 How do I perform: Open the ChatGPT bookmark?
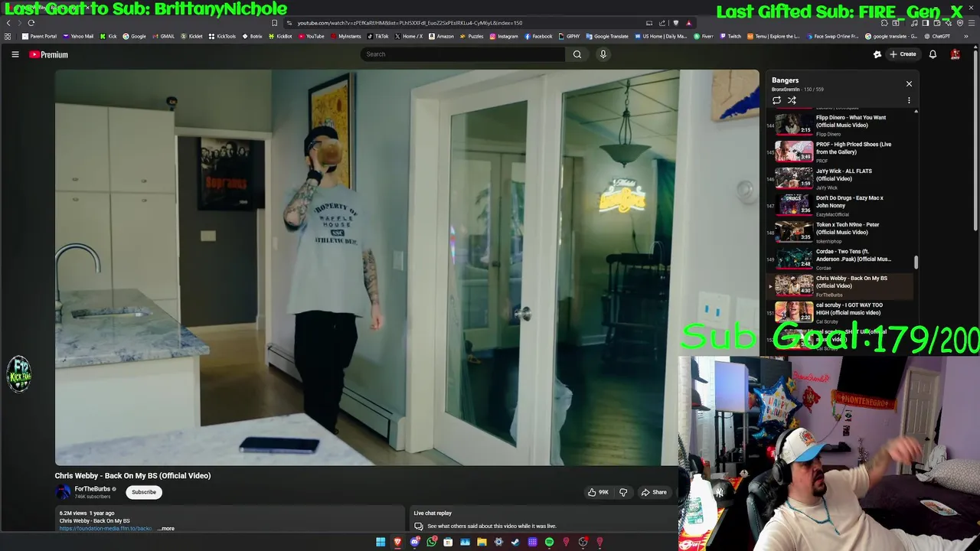(x=936, y=36)
